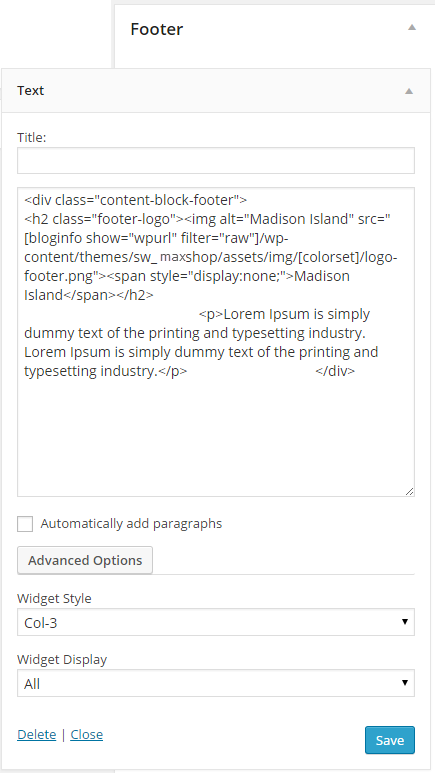The width and height of the screenshot is (435, 773).
Task: Click the 'Widget Display' label
Action: coord(62,660)
